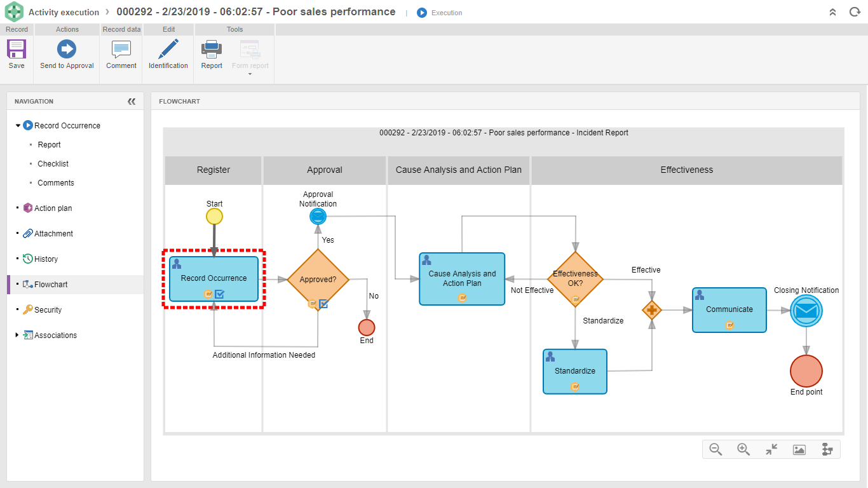Collapse the Record Occurrence tree node
Image resolution: width=868 pixels, height=488 pixels.
(18, 126)
